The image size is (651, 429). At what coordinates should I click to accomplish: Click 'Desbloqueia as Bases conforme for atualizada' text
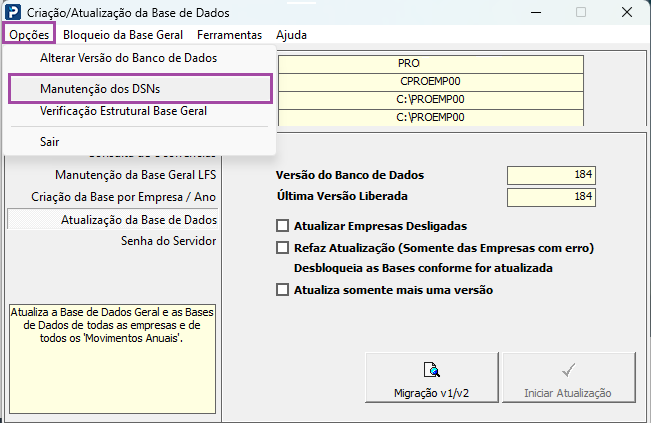click(x=423, y=268)
